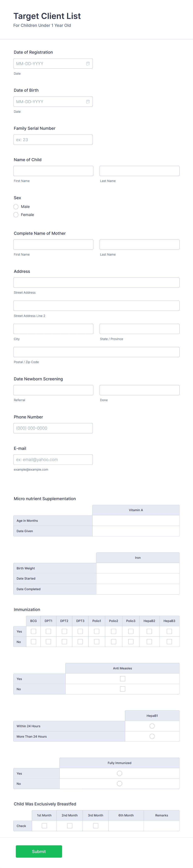
Task: Click the Family Serial Number field
Action: pyautogui.click(x=53, y=140)
